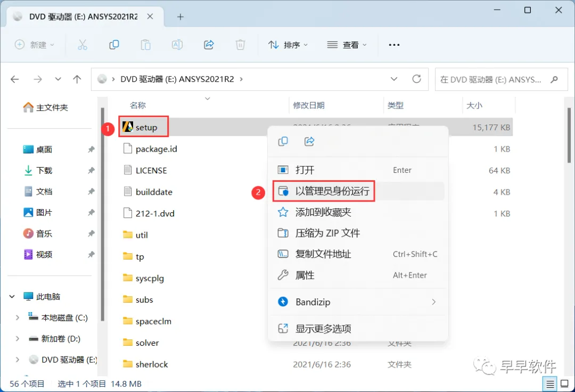
Task: Unpin 下载 using its pin icon
Action: click(x=92, y=170)
